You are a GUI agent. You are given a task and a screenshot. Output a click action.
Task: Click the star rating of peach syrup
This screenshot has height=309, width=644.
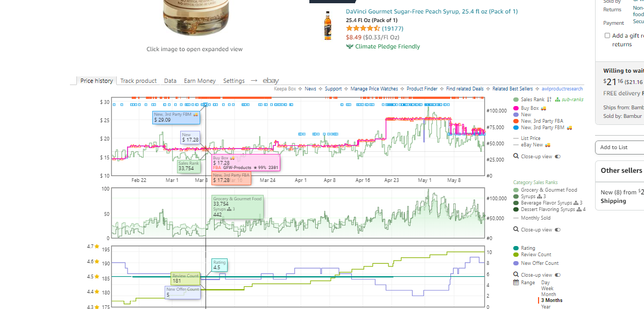(363, 29)
